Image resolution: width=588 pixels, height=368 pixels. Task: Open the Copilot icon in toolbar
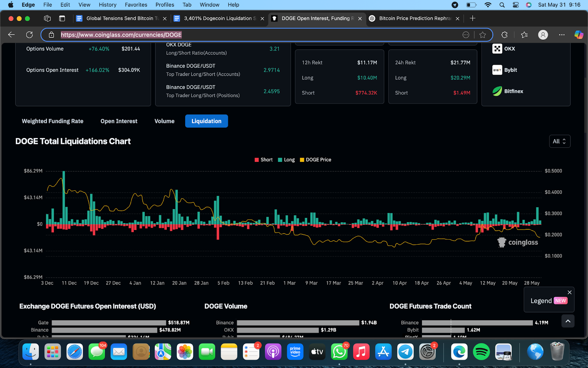[579, 35]
